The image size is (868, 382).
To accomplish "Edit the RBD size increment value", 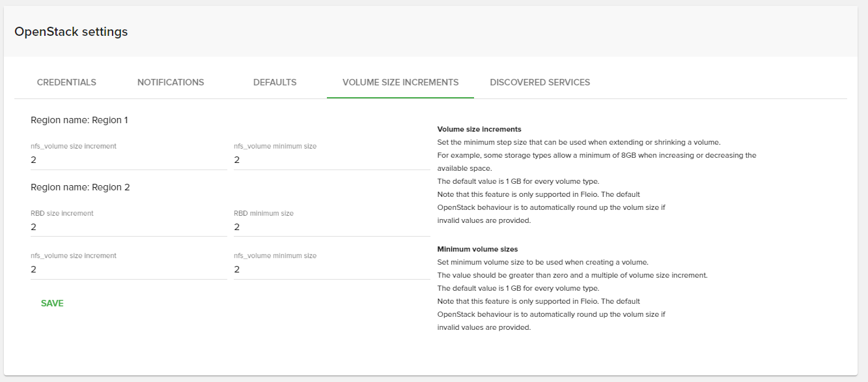I will 129,228.
